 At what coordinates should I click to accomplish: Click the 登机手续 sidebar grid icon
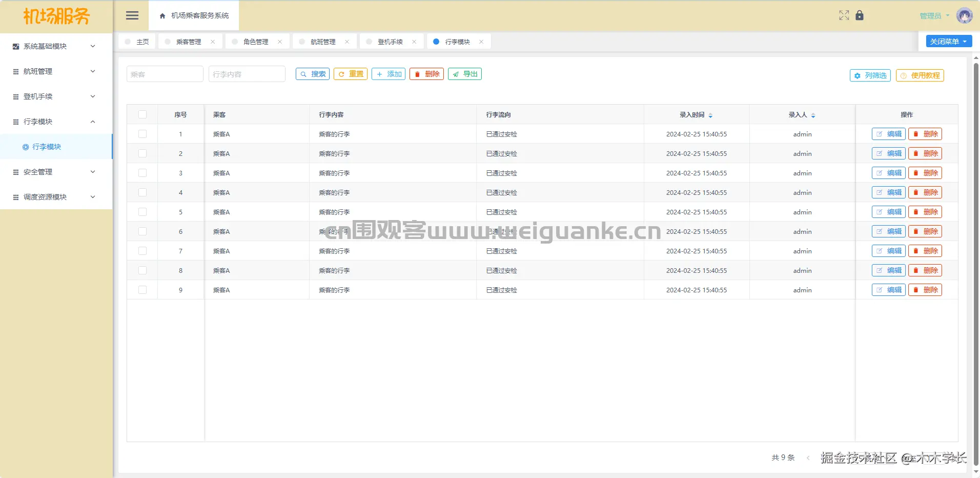tap(16, 96)
